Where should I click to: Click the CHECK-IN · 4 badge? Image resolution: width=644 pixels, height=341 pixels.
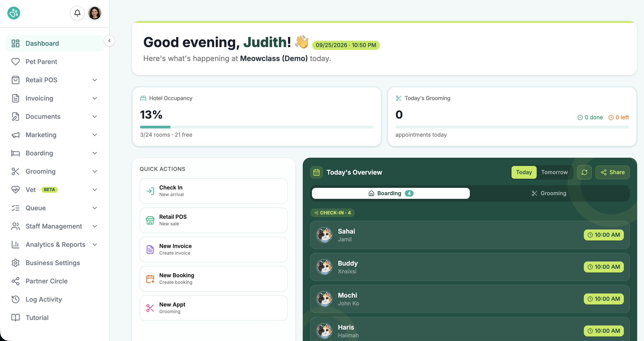332,213
